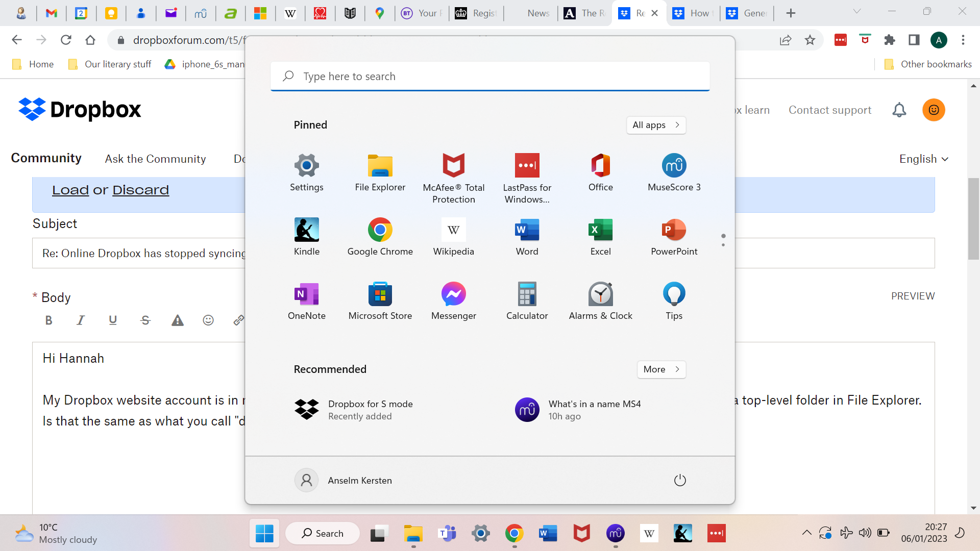This screenshot has width=980, height=551.
Task: Open McAfee Total Protection pinned app
Action: 454,179
